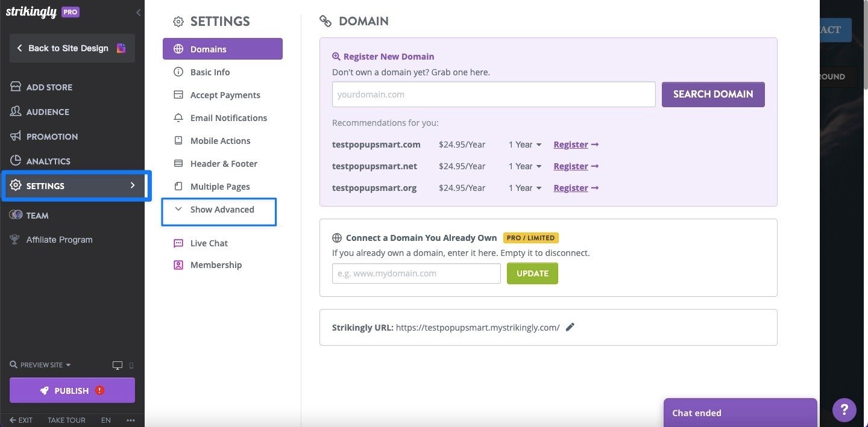Click the PUBLISH button
The height and width of the screenshot is (427, 868).
[72, 390]
